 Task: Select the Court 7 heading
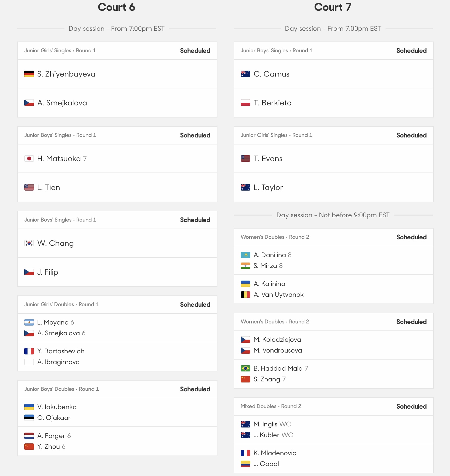[333, 7]
